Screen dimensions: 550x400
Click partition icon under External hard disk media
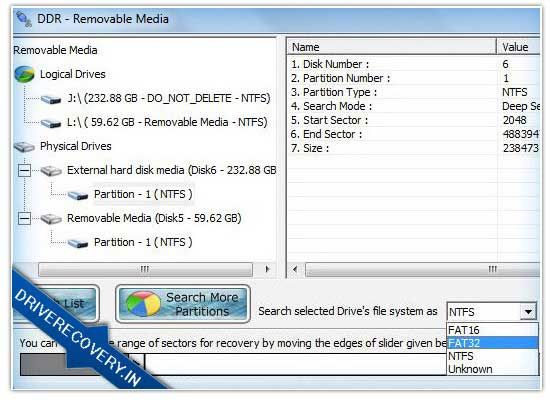click(78, 195)
